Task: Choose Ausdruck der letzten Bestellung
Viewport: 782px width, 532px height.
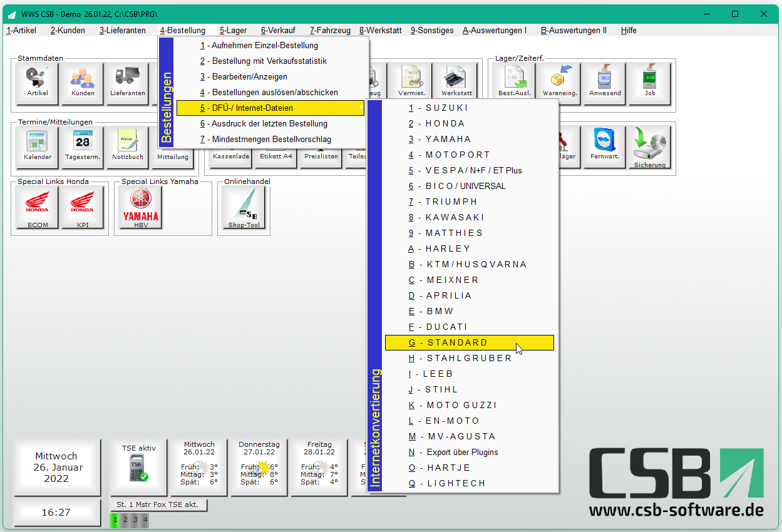Action: click(270, 123)
